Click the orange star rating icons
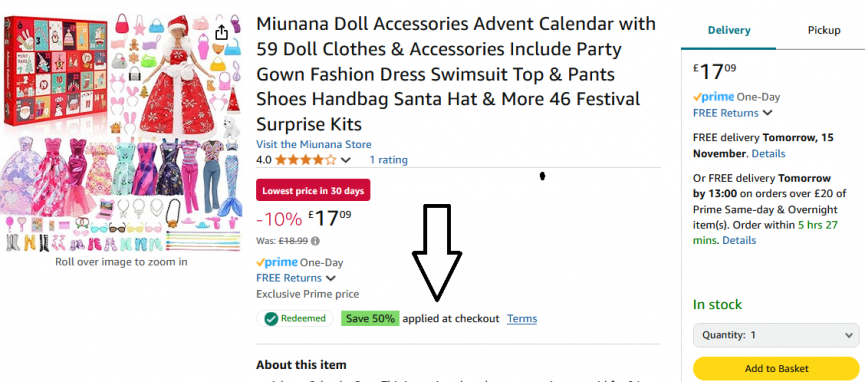The image size is (865, 382). [305, 160]
